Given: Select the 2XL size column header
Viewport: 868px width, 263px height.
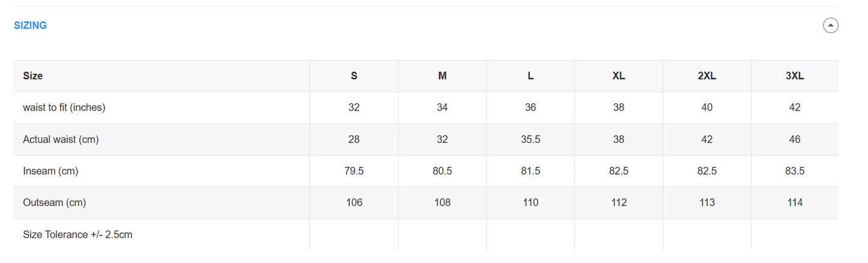Looking at the screenshot, I should pos(707,76).
